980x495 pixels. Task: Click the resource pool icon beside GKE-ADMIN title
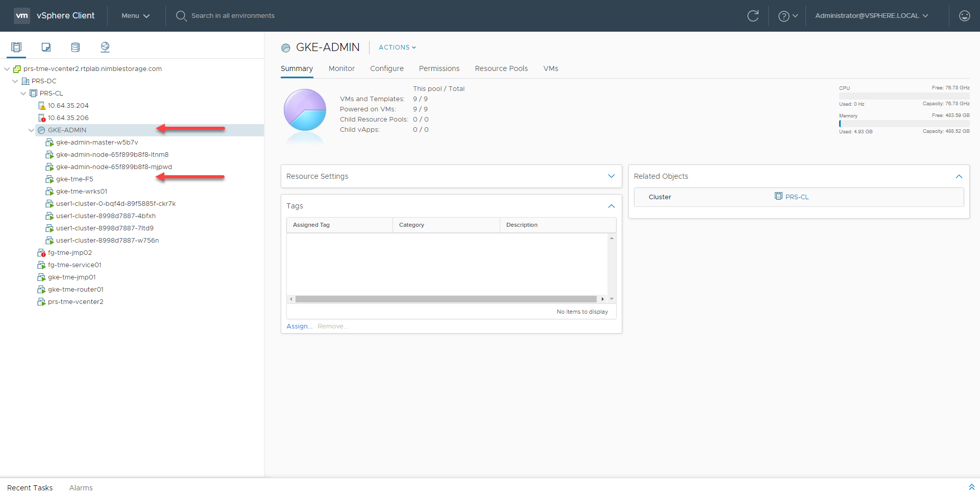pos(286,48)
